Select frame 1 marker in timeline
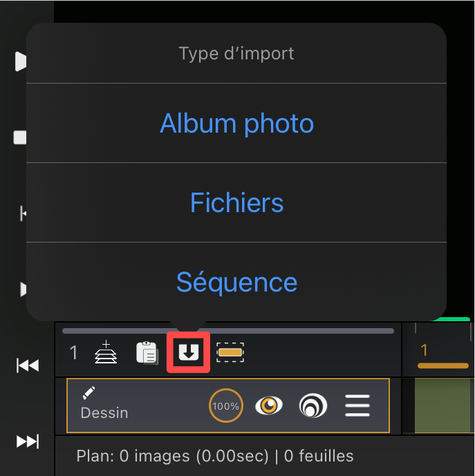The height and width of the screenshot is (476, 475). pyautogui.click(x=425, y=350)
